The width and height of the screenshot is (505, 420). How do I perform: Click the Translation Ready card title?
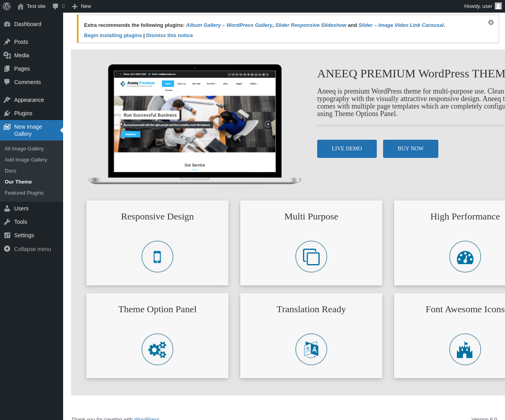click(x=311, y=309)
